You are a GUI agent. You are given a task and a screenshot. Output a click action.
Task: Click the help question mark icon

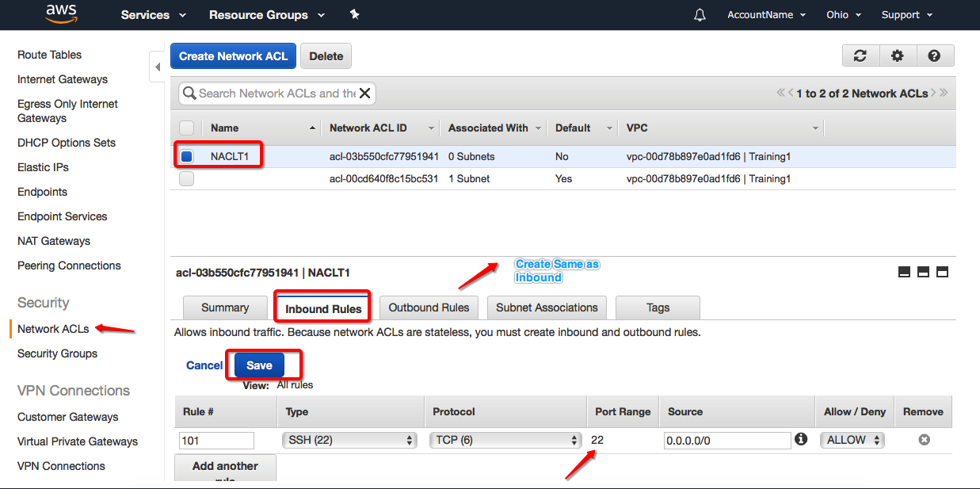[x=934, y=55]
